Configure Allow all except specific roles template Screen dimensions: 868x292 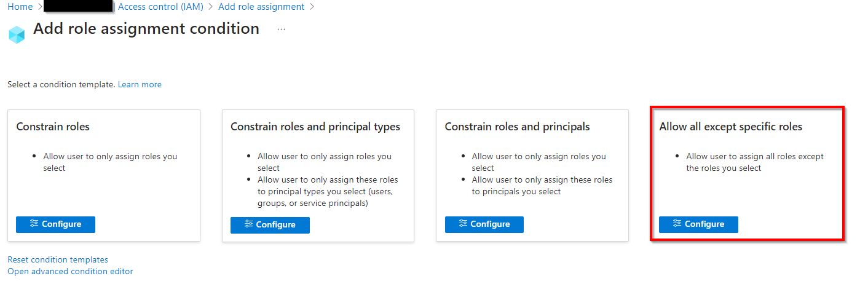698,224
